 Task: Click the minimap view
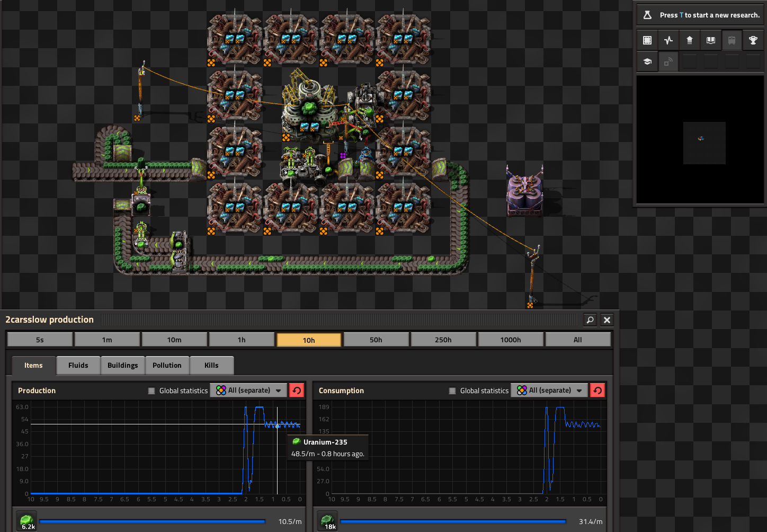point(700,139)
